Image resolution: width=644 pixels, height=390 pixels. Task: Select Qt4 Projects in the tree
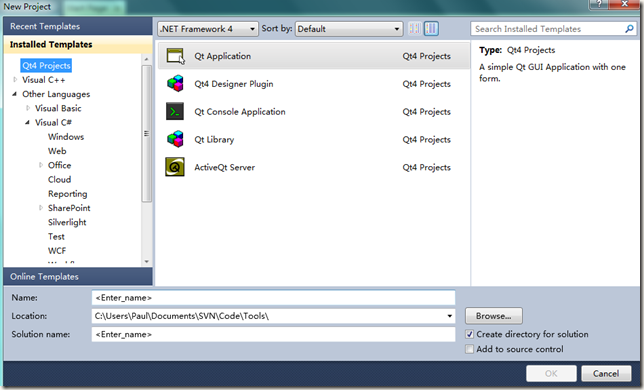pyautogui.click(x=46, y=65)
